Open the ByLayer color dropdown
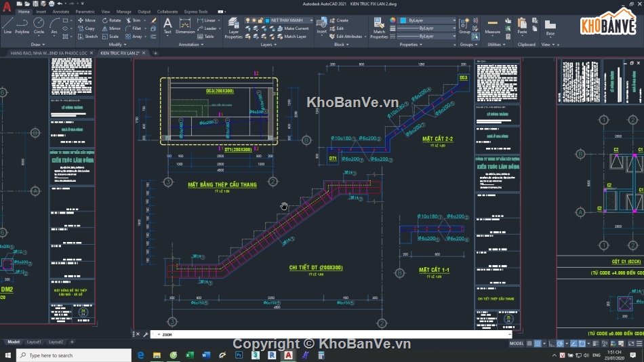Viewport: 644px width, 362px height. [454, 20]
